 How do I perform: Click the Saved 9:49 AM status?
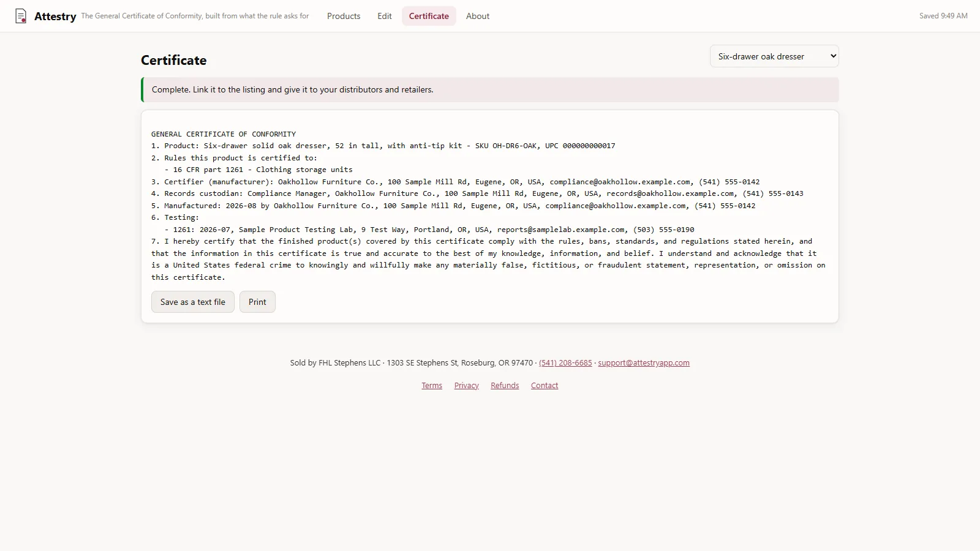tap(943, 16)
